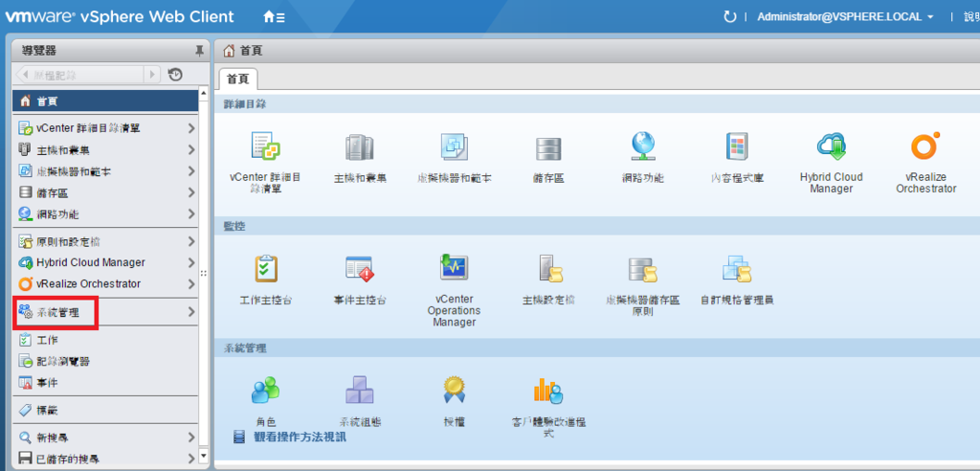Viewport: 980px width, 471px height.
Task: Click the navigator panel splitter handle
Action: coord(203,274)
